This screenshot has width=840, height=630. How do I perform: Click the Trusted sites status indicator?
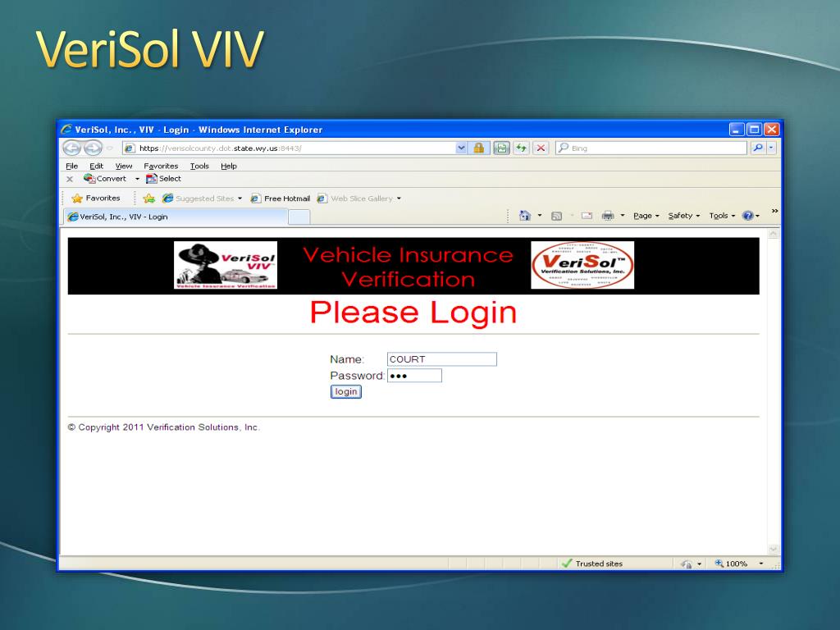592,564
